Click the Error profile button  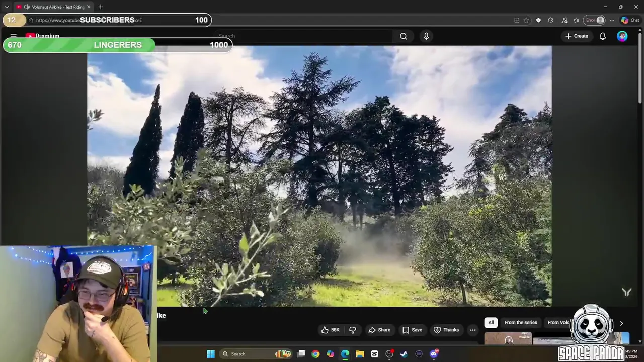coord(595,20)
